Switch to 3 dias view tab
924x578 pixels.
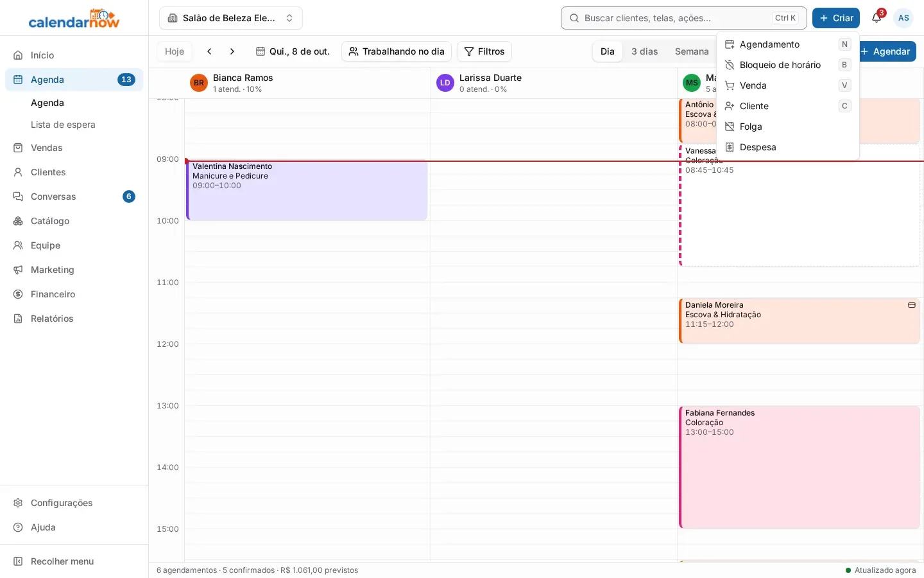tap(645, 51)
